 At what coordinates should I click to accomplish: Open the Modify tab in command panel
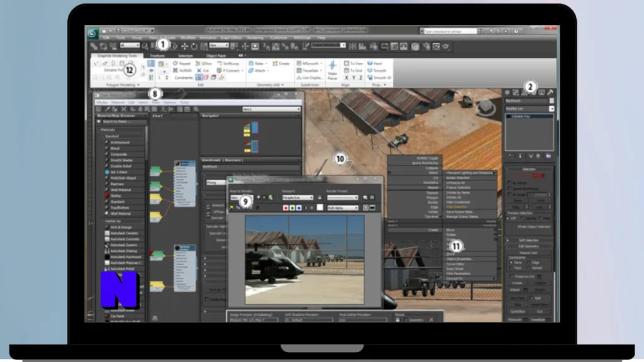point(516,93)
